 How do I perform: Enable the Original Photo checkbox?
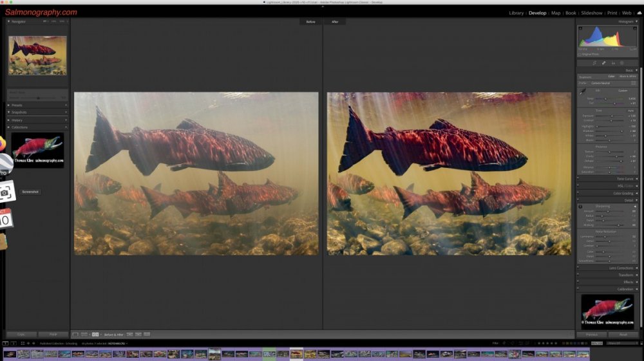580,54
